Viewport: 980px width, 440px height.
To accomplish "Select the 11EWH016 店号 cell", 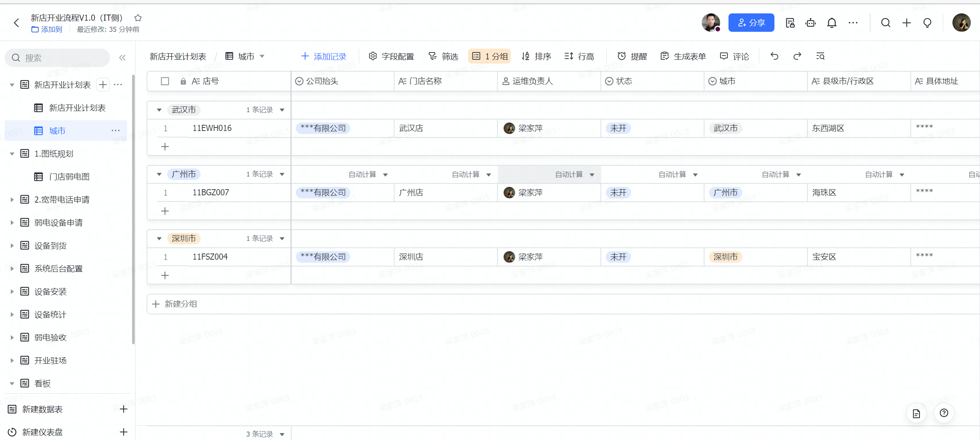I will click(x=212, y=128).
